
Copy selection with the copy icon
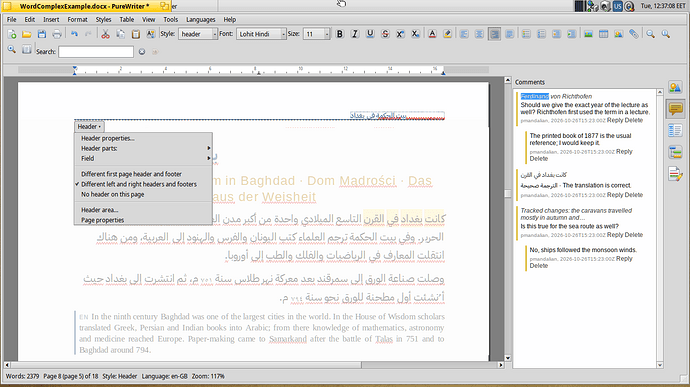pos(121,34)
